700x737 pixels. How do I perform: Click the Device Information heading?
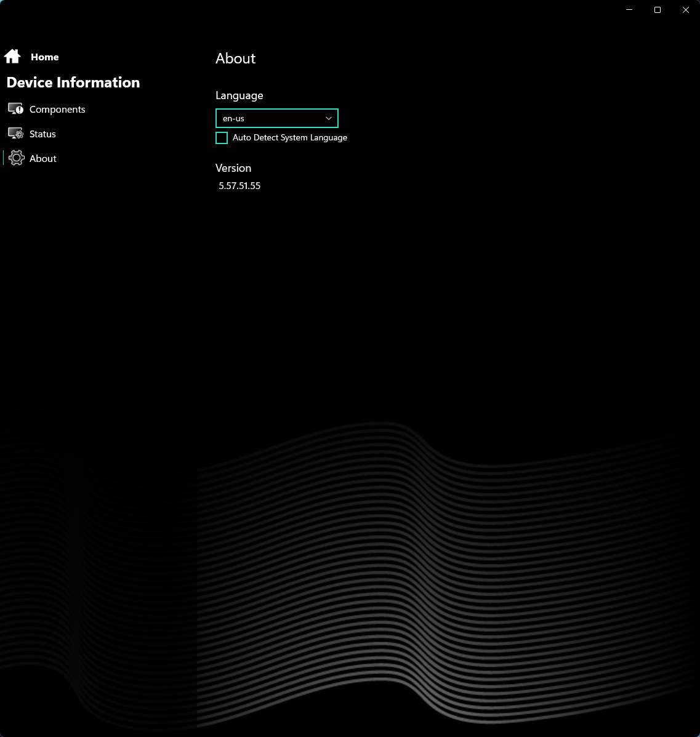73,83
